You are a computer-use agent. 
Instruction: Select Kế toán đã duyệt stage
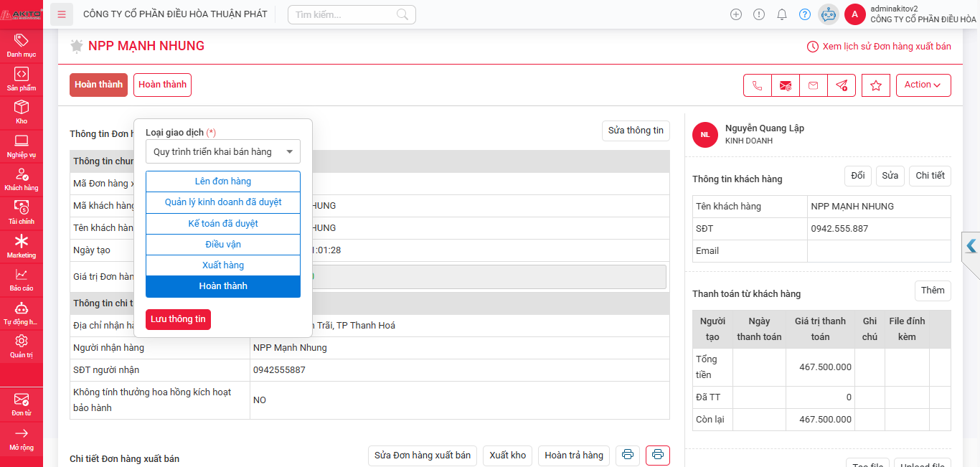click(222, 224)
